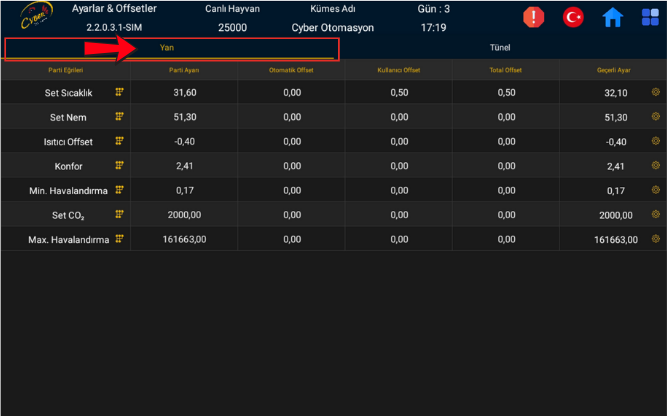This screenshot has width=667, height=416.
Task: Click grid icon next to Konfor
Action: click(120, 165)
